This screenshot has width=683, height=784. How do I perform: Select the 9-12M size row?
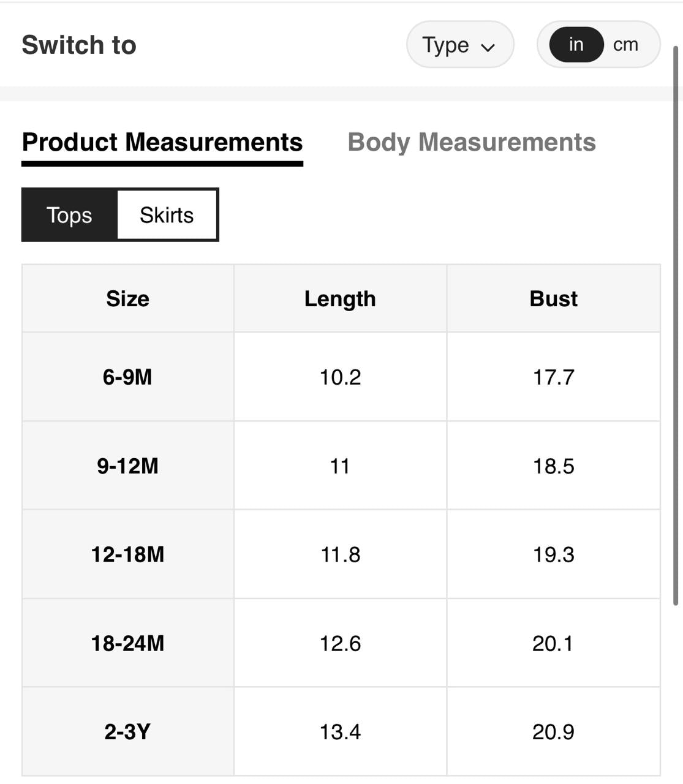tap(127, 466)
